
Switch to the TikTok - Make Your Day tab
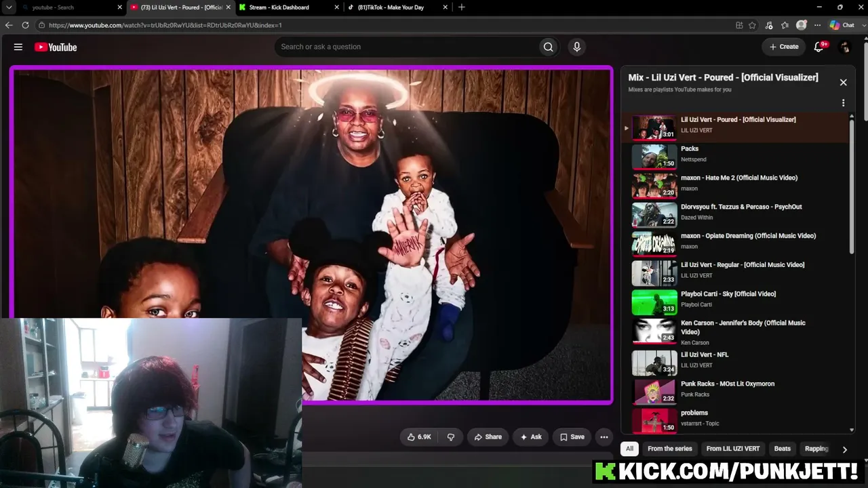click(x=397, y=7)
